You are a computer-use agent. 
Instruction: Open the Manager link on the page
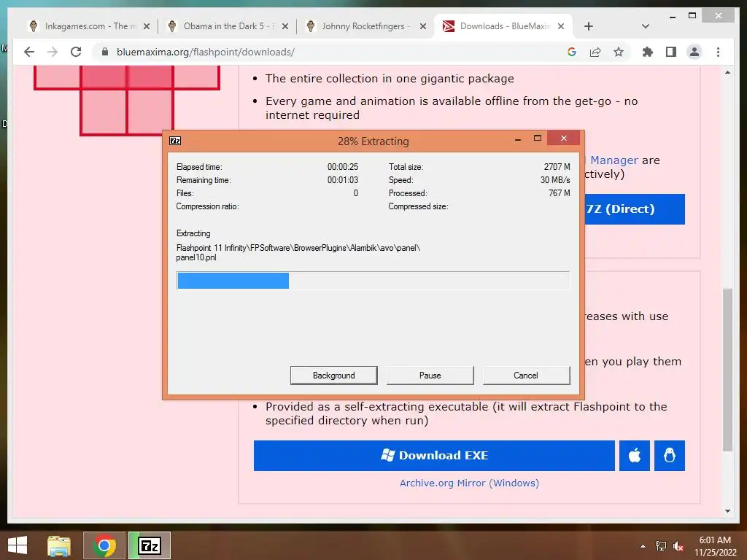[x=614, y=160]
